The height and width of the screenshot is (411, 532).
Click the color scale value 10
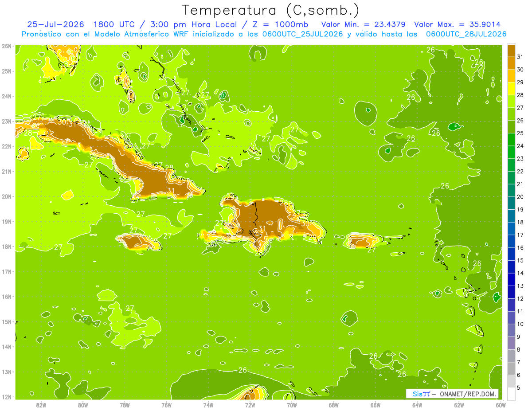point(520,325)
